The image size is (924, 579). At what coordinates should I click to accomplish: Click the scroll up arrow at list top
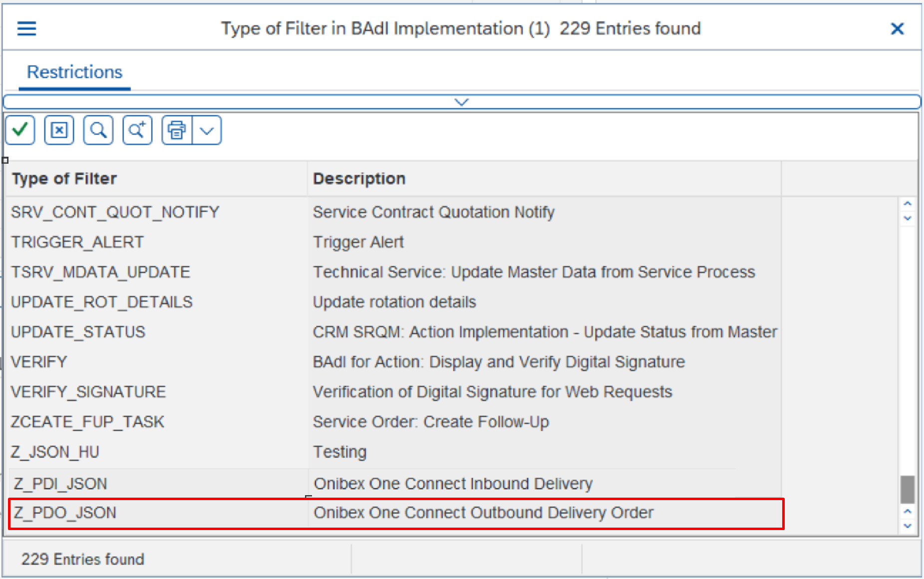coord(908,204)
